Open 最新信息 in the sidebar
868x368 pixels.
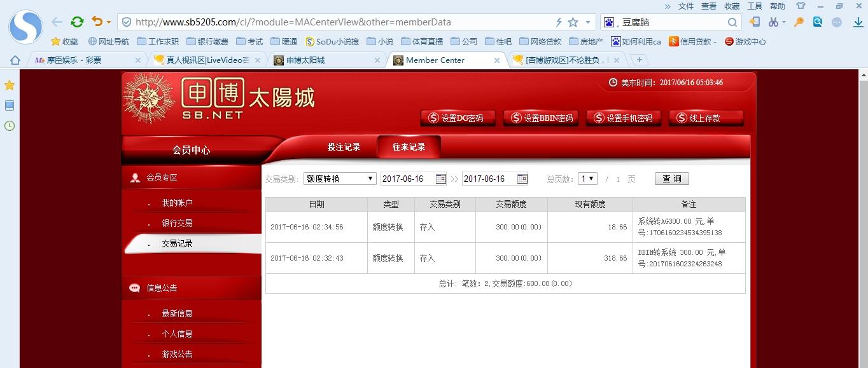177,313
